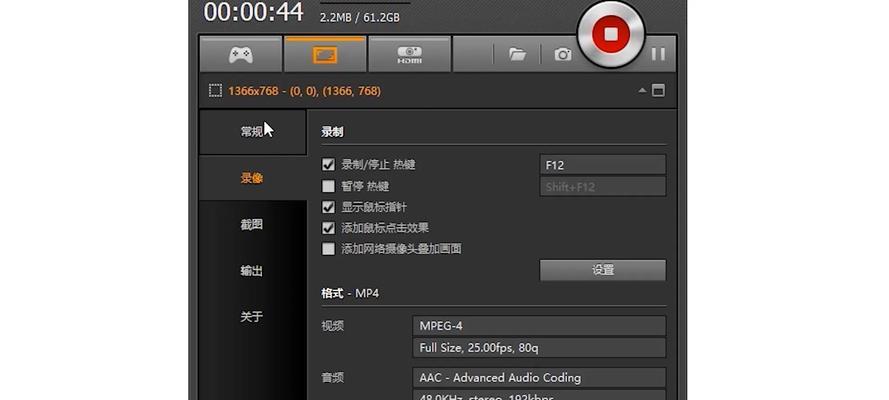
Task: Click the 1366x768 region text
Action: pos(304,91)
